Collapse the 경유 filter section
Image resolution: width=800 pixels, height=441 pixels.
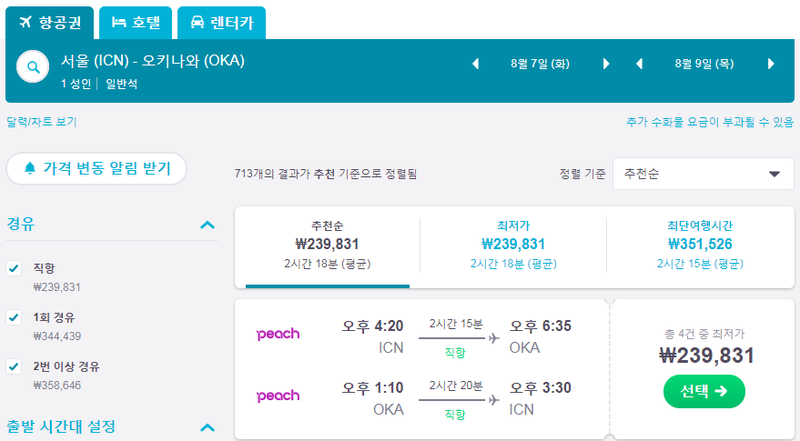pos(207,225)
